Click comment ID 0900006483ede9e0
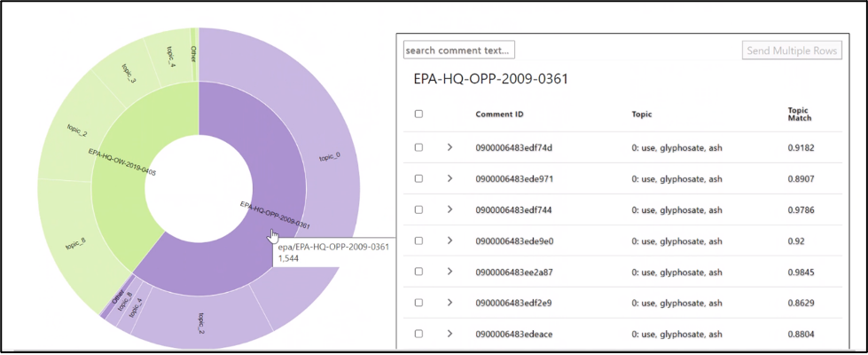868x355 pixels. [514, 241]
